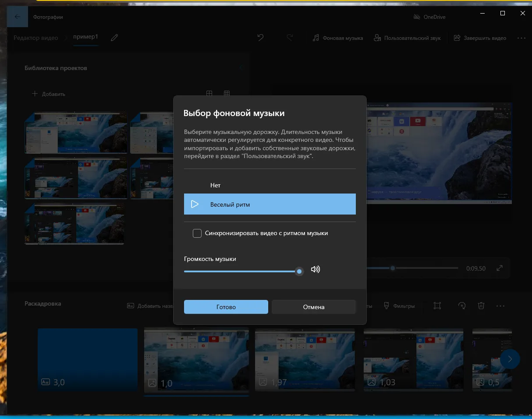Open Фоновая музыка from the toolbar
The image size is (532, 419).
click(x=338, y=38)
